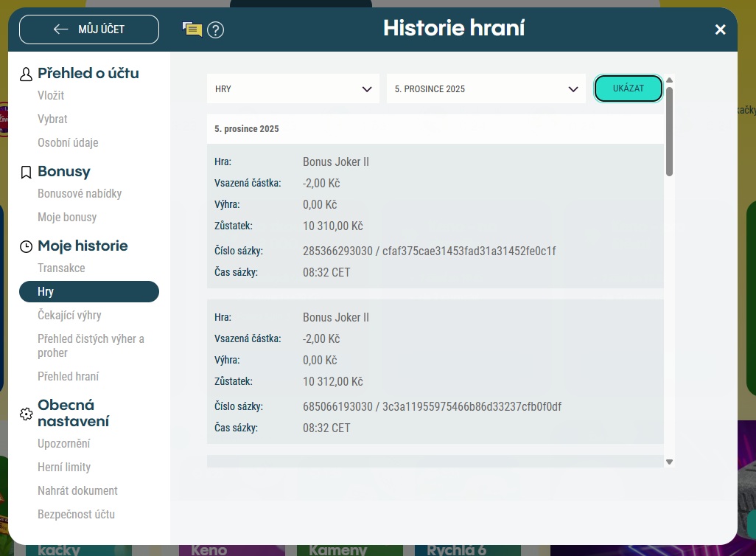Expand the HRY type dropdown

pyautogui.click(x=293, y=89)
